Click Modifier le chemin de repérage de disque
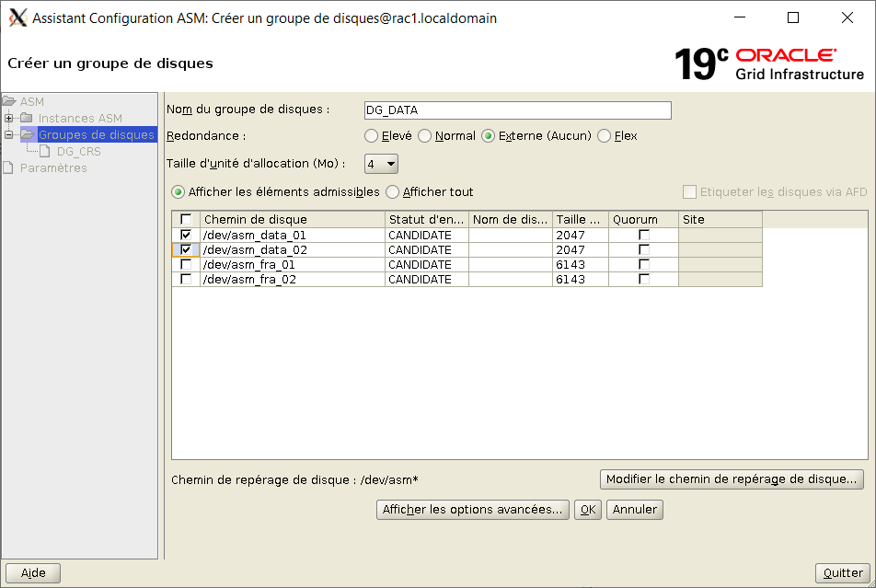Viewport: 876px width, 588px height. coord(732,479)
